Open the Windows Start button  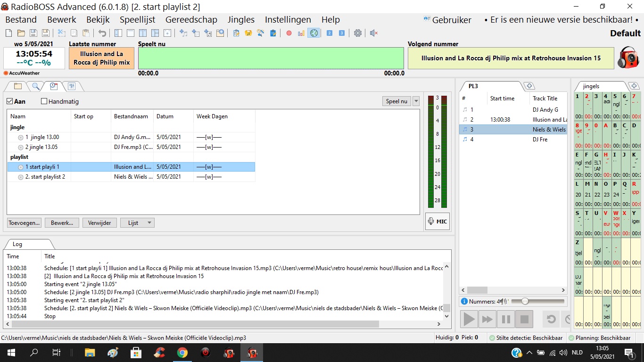click(11, 353)
